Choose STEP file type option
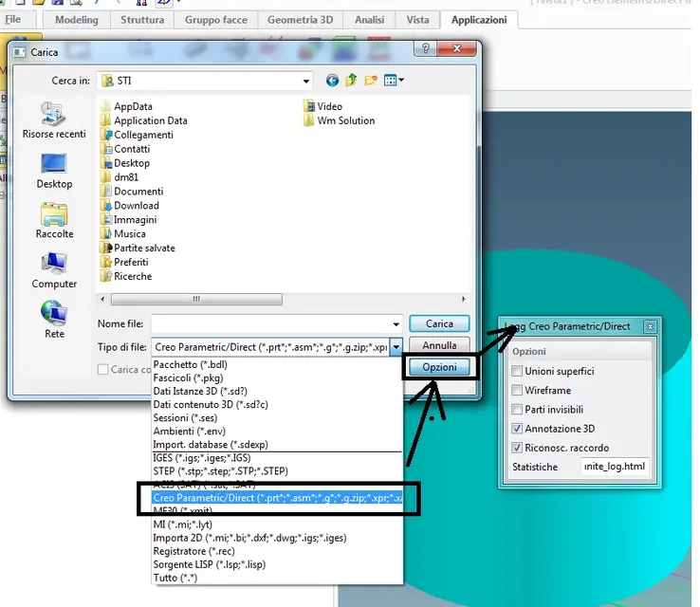This screenshot has width=700, height=607. click(x=221, y=471)
